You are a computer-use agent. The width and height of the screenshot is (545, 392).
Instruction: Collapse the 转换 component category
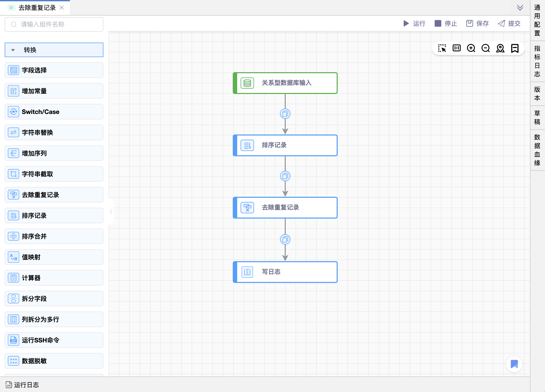(13, 50)
